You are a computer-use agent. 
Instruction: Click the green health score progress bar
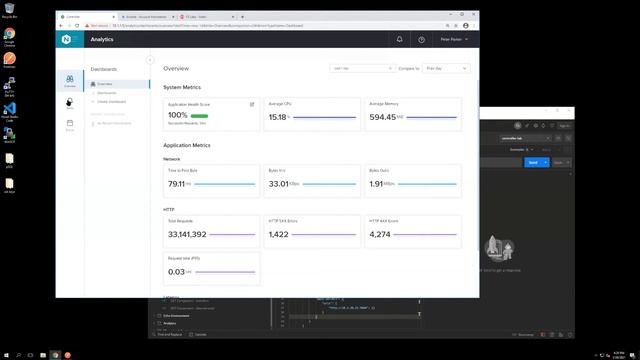point(199,116)
